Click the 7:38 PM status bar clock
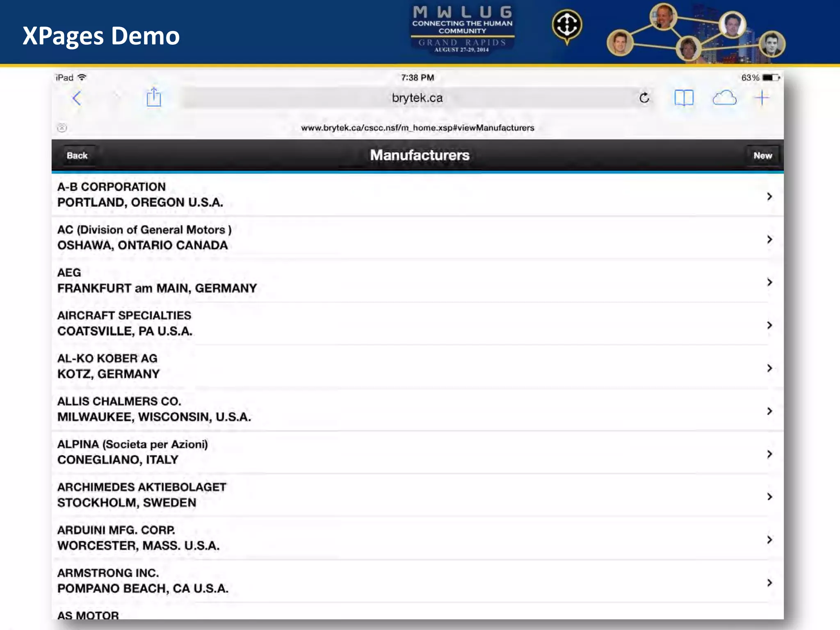This screenshot has height=630, width=840. click(x=418, y=78)
